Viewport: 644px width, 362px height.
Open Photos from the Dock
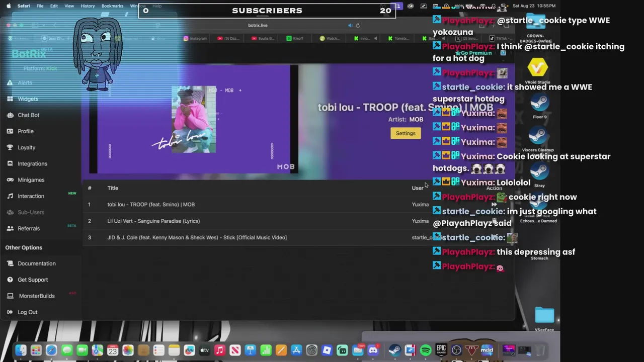128,350
